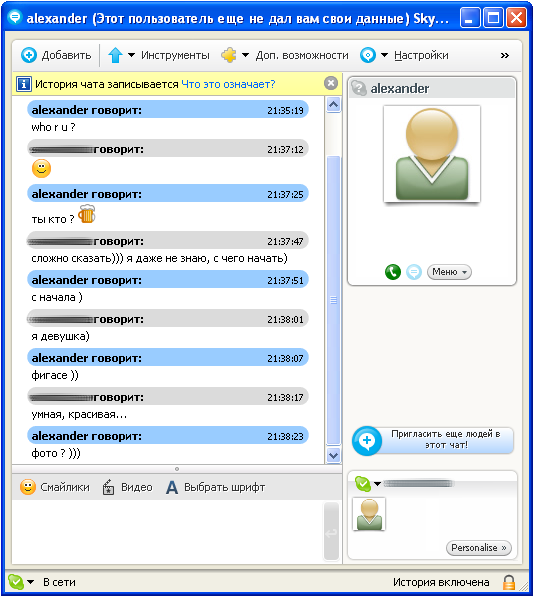Open the Меню dropdown under contact avatar
The height and width of the screenshot is (596, 533).
(449, 272)
